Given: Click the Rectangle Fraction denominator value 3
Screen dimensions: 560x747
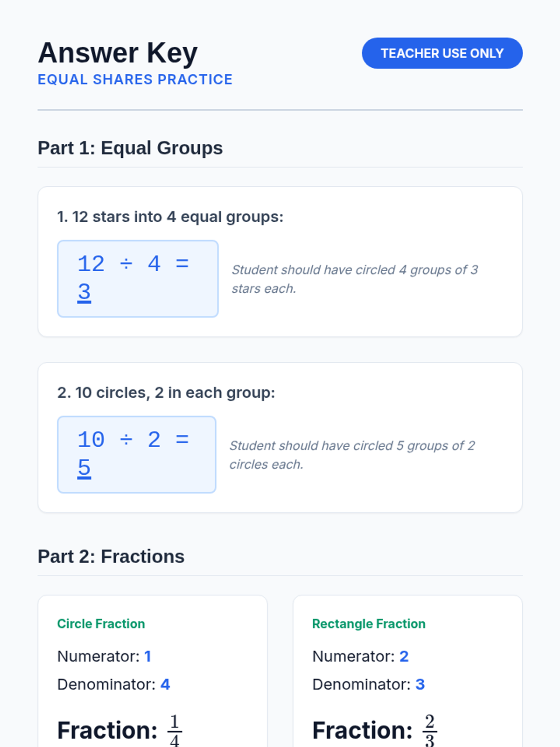Looking at the screenshot, I should pyautogui.click(x=420, y=684).
